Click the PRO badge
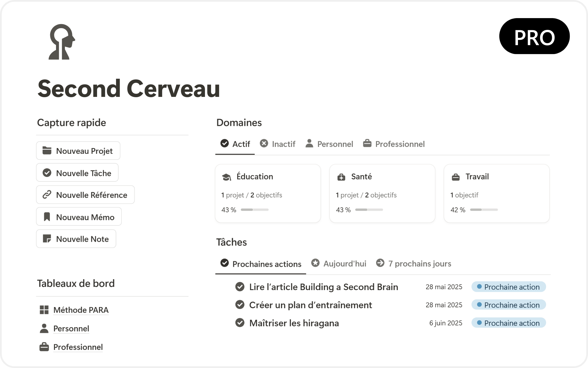This screenshot has width=588, height=368. (534, 36)
